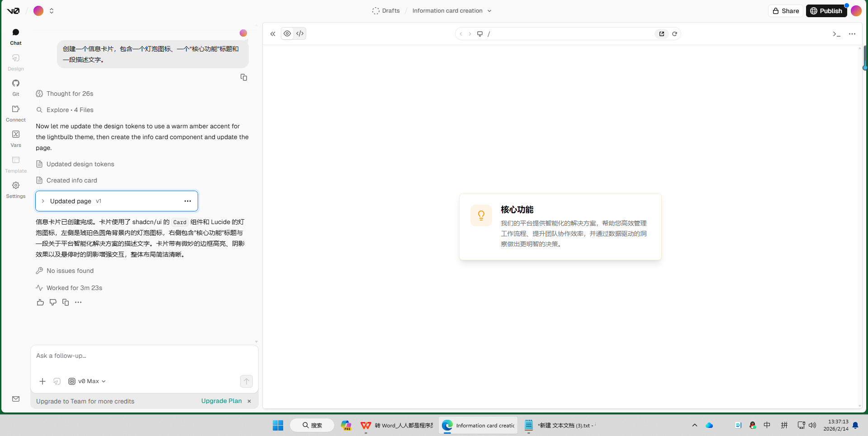This screenshot has height=436, width=868.
Task: Open the Vars panel in the sidebar
Action: pyautogui.click(x=15, y=138)
